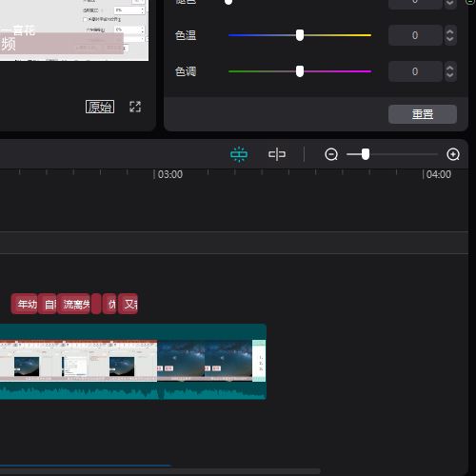Select the last white-teal clip at track end
Image resolution: width=476 pixels, height=476 pixels.
(259, 360)
